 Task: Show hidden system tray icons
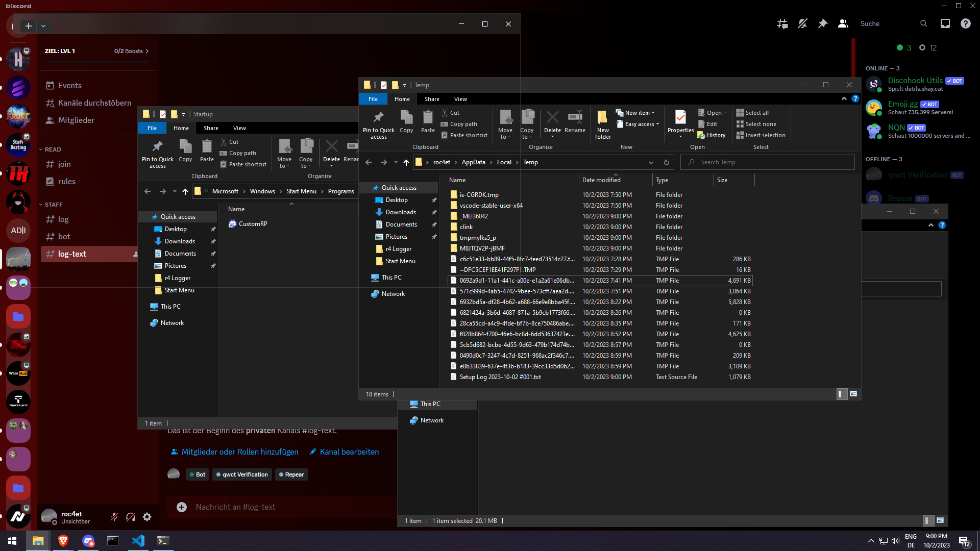tap(871, 541)
